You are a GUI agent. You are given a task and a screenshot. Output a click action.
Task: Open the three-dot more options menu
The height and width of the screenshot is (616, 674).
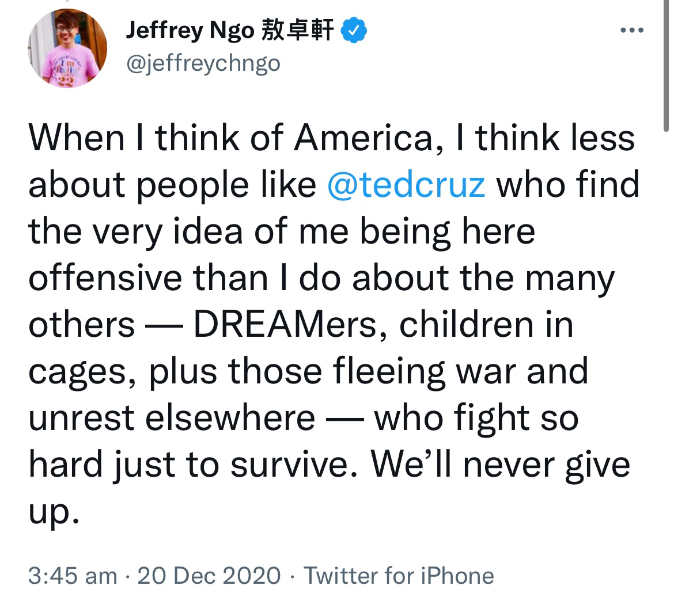tap(632, 30)
